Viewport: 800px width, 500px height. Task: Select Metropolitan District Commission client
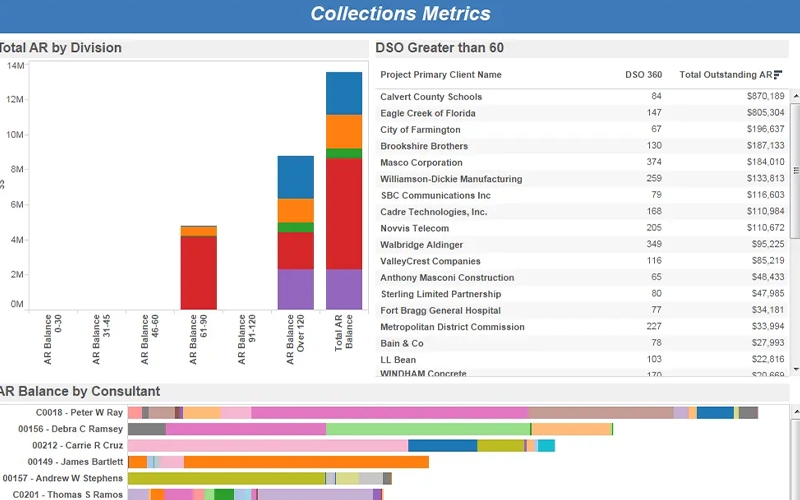[x=452, y=327]
